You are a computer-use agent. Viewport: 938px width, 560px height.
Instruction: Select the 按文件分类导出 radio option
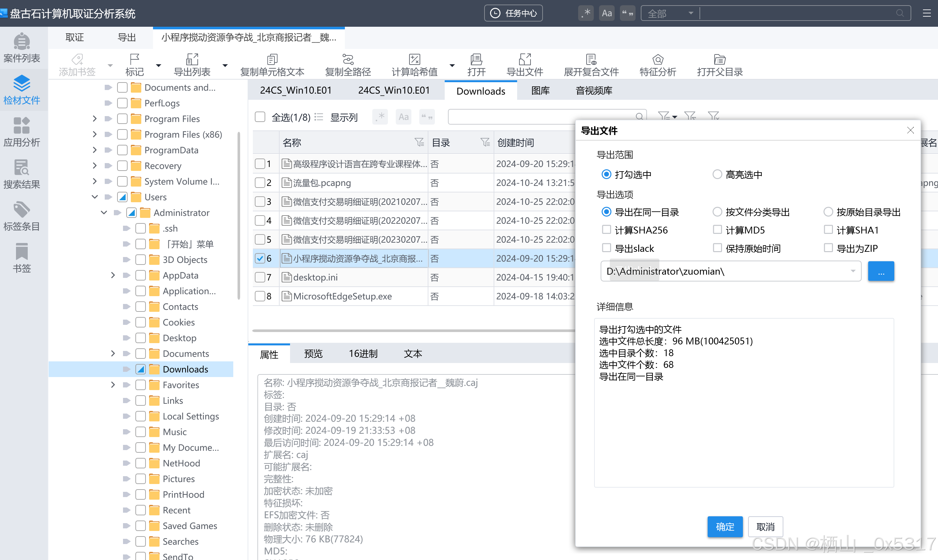717,212
